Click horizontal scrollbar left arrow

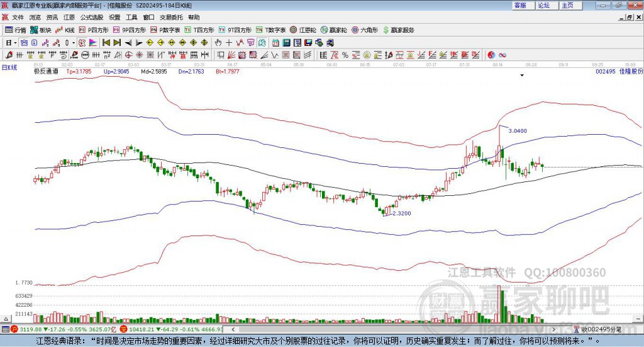coord(233,329)
